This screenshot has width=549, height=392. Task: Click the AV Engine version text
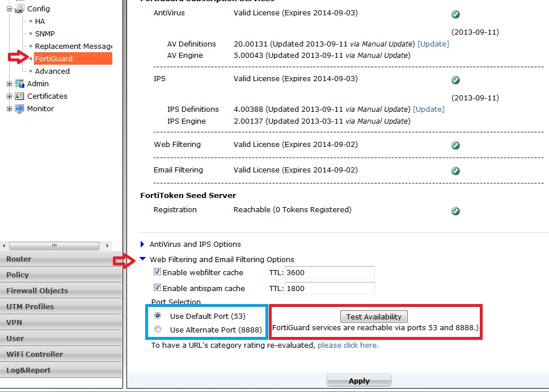[322, 56]
